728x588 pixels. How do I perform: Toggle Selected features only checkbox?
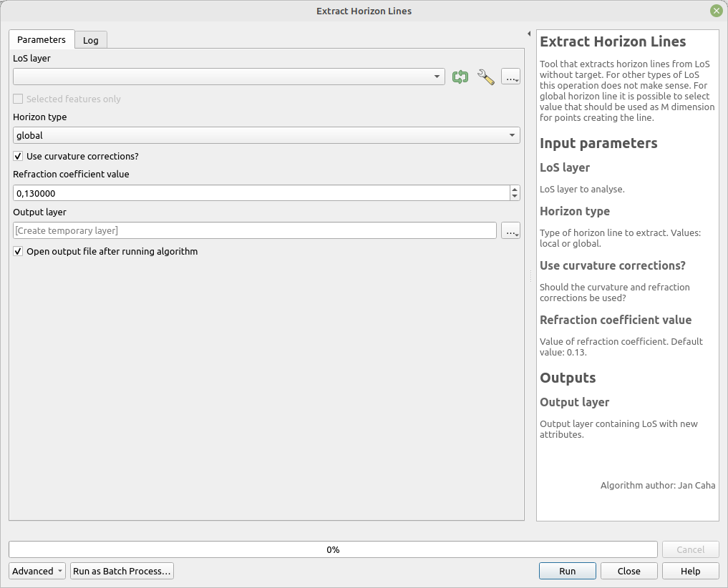[x=19, y=99]
